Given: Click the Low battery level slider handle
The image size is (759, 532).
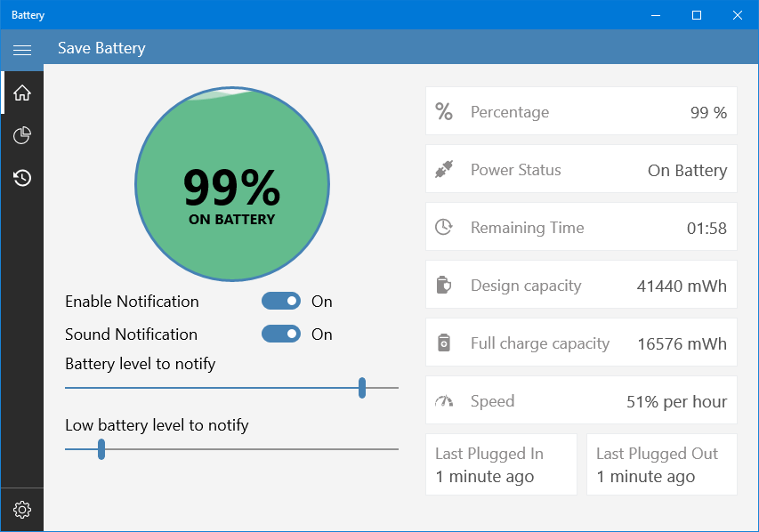Looking at the screenshot, I should pyautogui.click(x=101, y=449).
